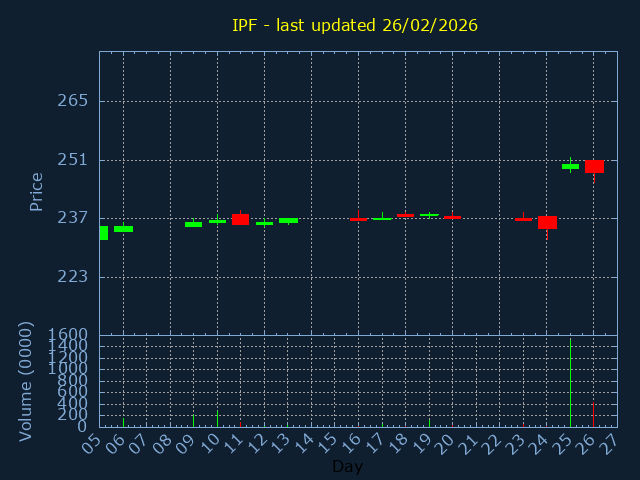Click the day label 27 on x-axis
The width and height of the screenshot is (640, 480).
click(608, 443)
